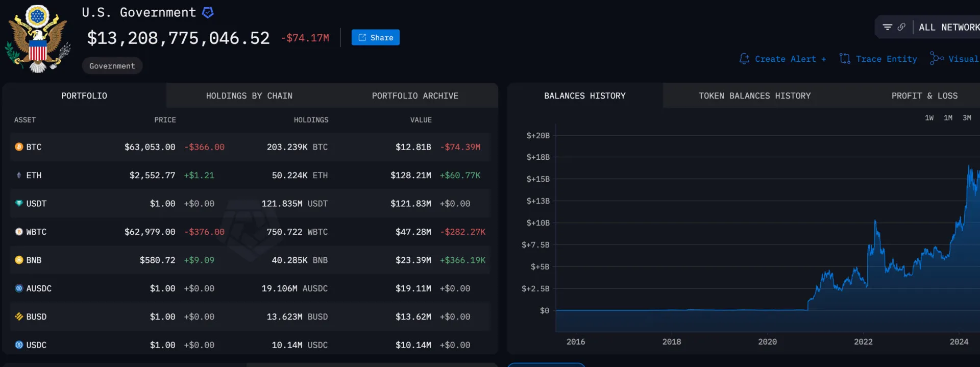Switch to the Portfolio tab

point(84,95)
